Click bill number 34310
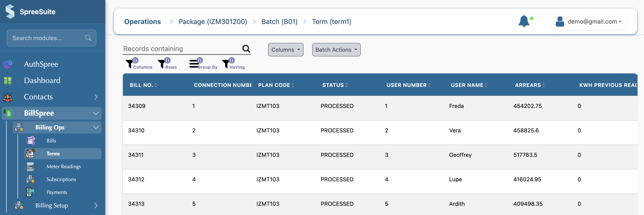Image resolution: width=644 pixels, height=215 pixels. [x=136, y=130]
